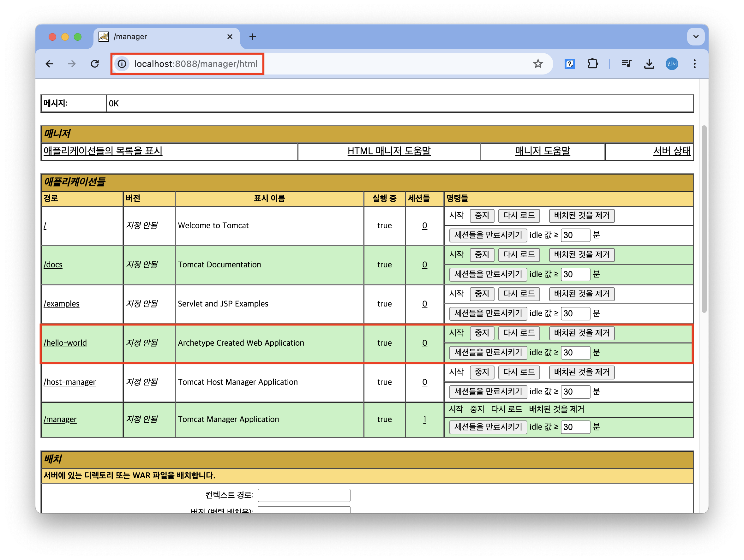The image size is (744, 560).
Task: Click the browser back arrow
Action: point(50,64)
